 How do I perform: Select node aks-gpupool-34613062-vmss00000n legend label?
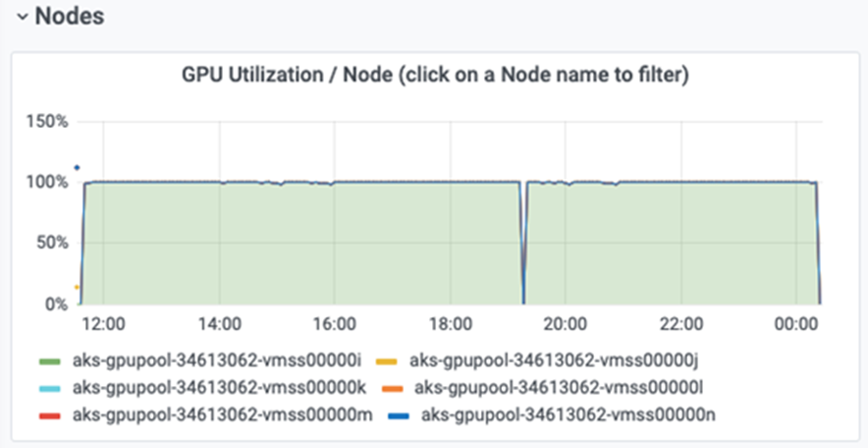[x=568, y=415]
